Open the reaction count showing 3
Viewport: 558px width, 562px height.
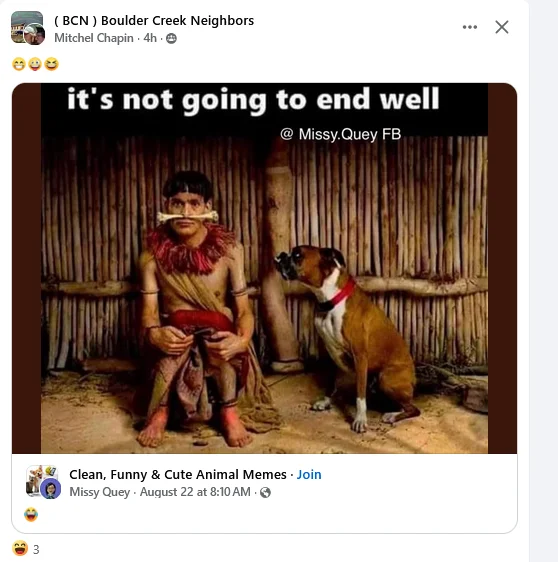tap(36, 549)
